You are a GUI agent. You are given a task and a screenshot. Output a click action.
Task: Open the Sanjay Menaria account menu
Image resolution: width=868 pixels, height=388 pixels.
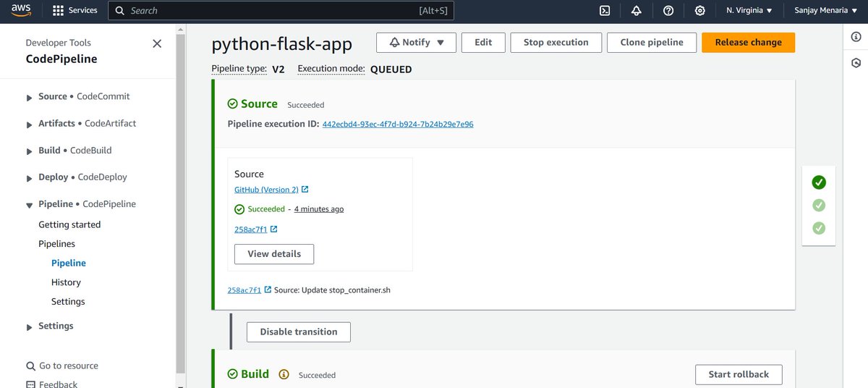[827, 11]
